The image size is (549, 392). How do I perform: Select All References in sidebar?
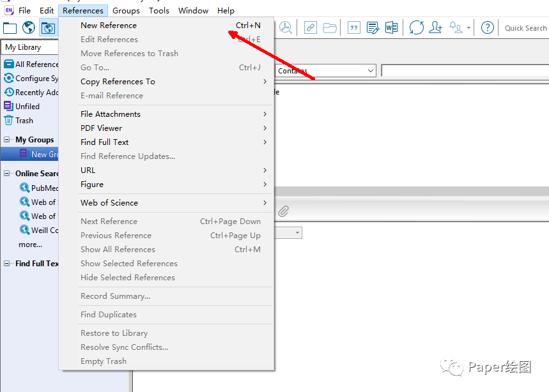(31, 64)
